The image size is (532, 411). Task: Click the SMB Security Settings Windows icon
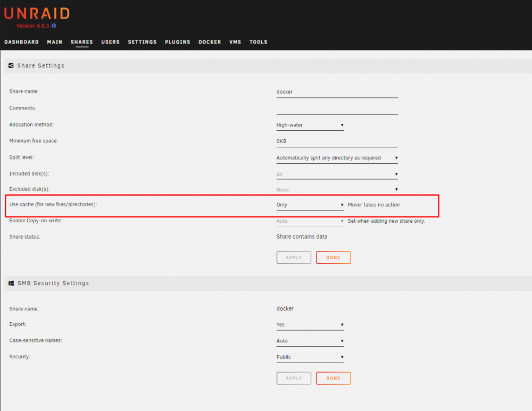[x=11, y=283]
